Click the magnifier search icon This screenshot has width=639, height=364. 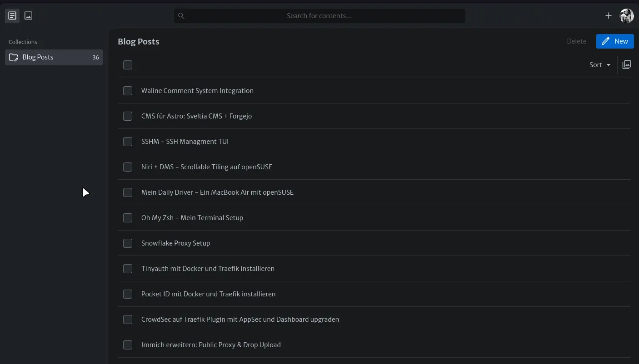pos(181,16)
